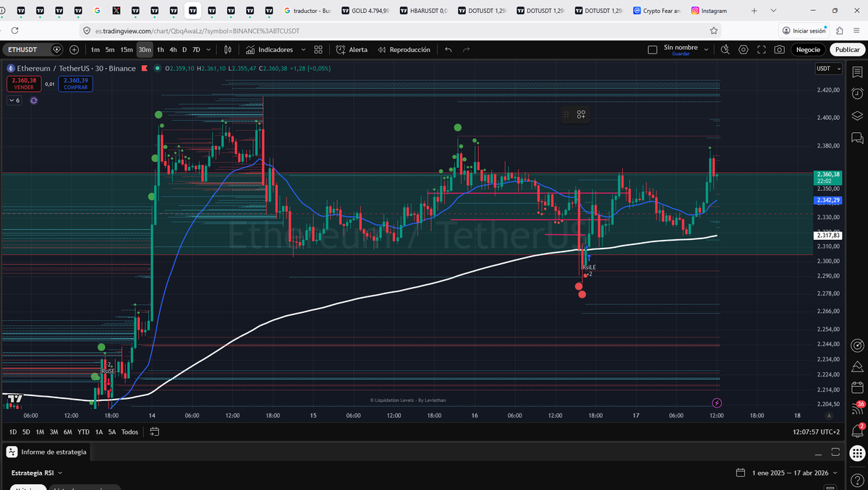This screenshot has width=868, height=490.
Task: Set range to 3M
Action: tap(54, 431)
